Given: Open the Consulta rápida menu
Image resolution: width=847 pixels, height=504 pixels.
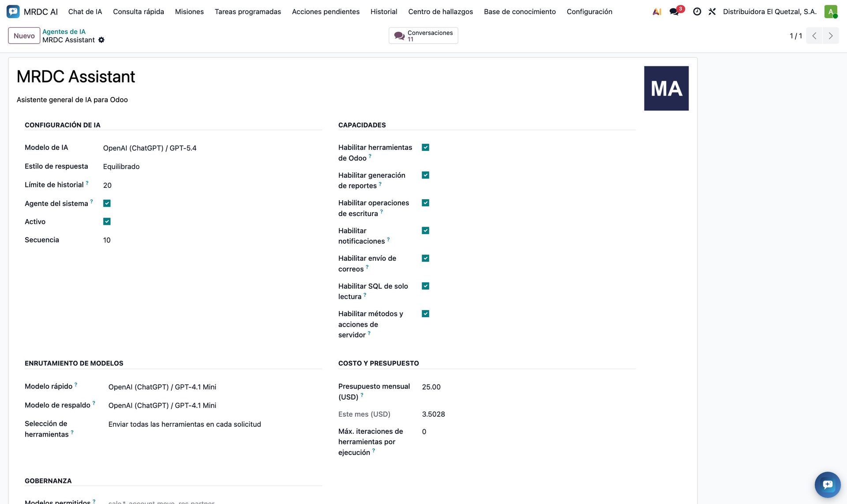Looking at the screenshot, I should pos(139,12).
